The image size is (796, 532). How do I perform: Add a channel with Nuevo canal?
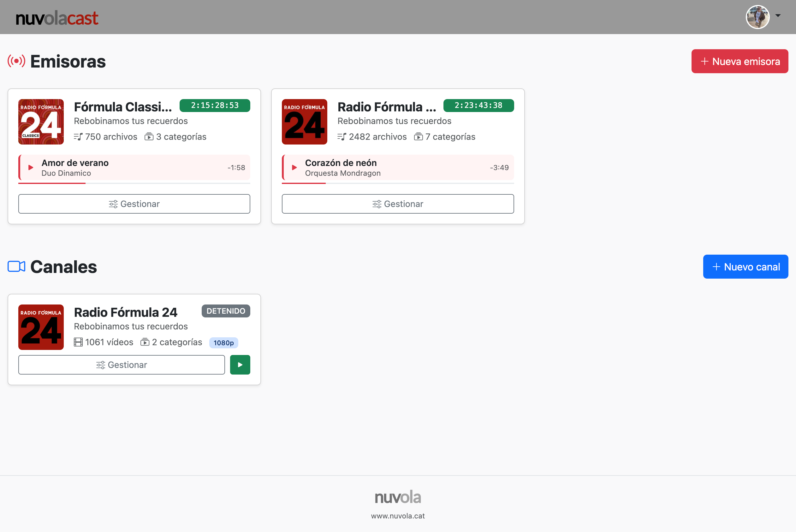[745, 267]
